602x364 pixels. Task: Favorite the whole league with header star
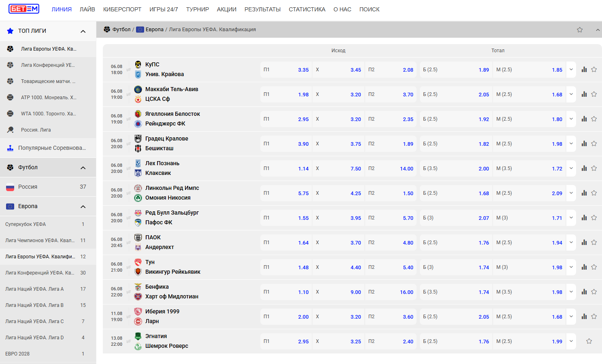click(580, 30)
